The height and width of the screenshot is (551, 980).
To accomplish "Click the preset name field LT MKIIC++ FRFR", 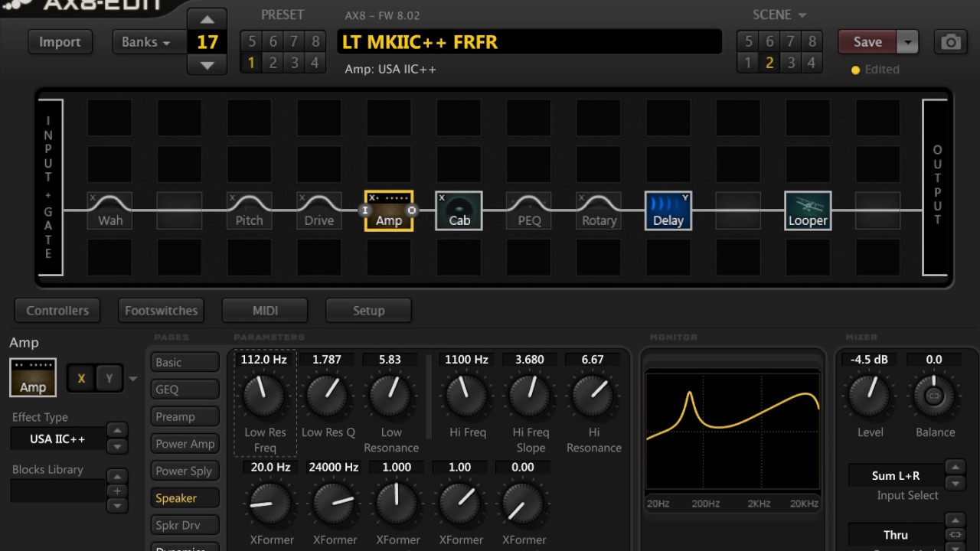I will [x=529, y=42].
